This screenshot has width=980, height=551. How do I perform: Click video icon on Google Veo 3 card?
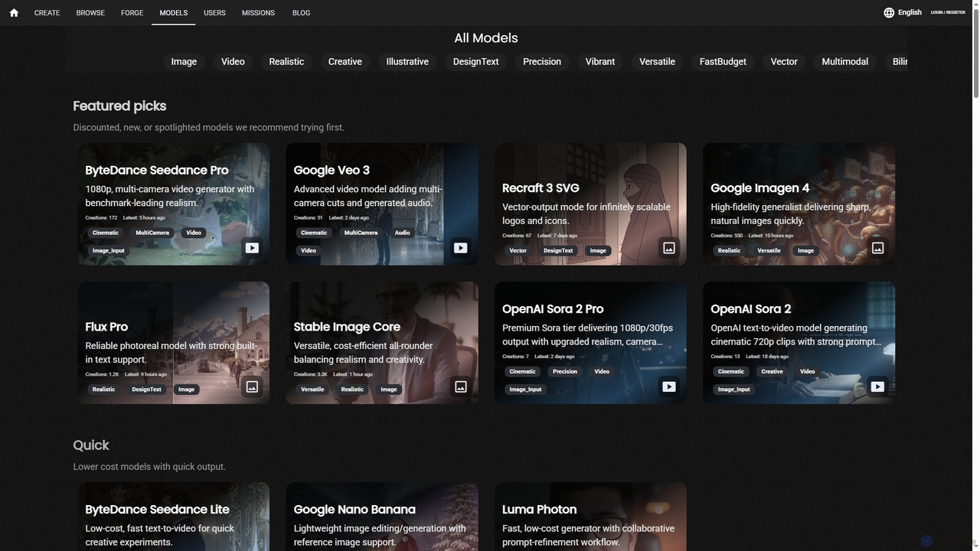[x=460, y=248]
